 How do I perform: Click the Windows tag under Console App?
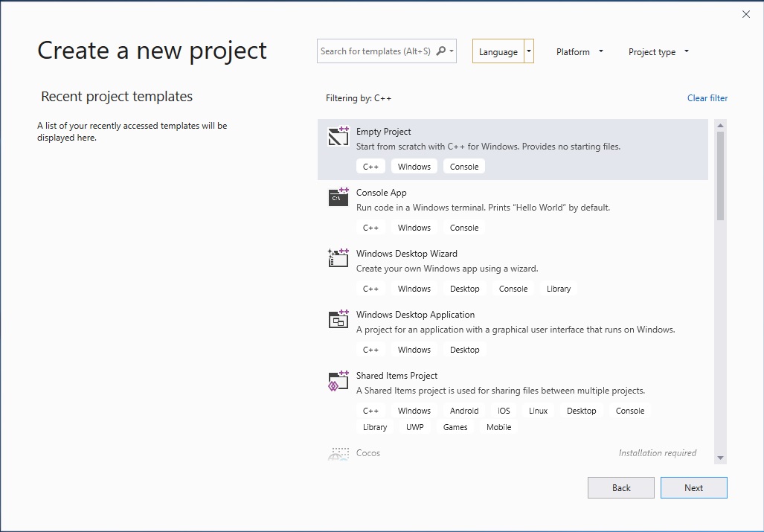(x=414, y=228)
